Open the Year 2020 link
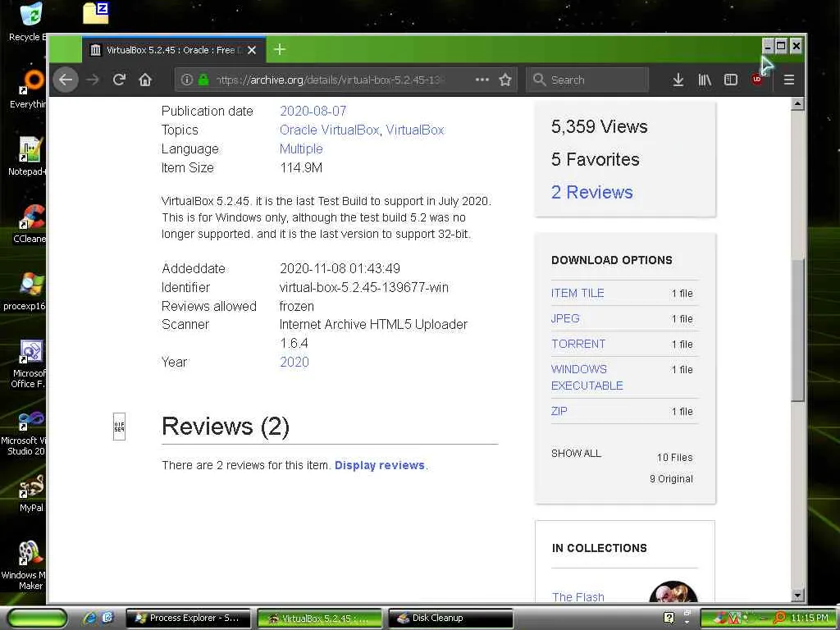 pos(294,362)
